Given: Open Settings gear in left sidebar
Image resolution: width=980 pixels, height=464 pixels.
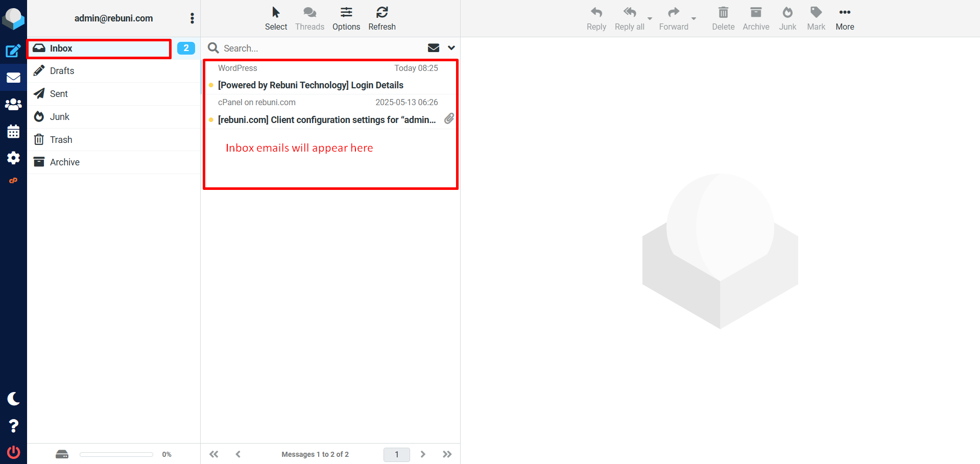Looking at the screenshot, I should point(13,158).
